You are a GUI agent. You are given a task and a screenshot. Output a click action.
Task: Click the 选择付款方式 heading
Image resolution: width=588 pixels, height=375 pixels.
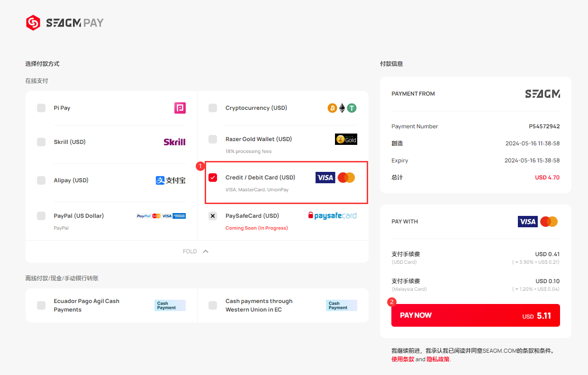43,64
